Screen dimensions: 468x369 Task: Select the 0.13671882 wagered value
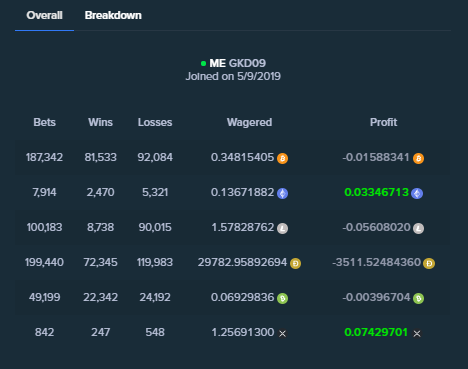242,192
